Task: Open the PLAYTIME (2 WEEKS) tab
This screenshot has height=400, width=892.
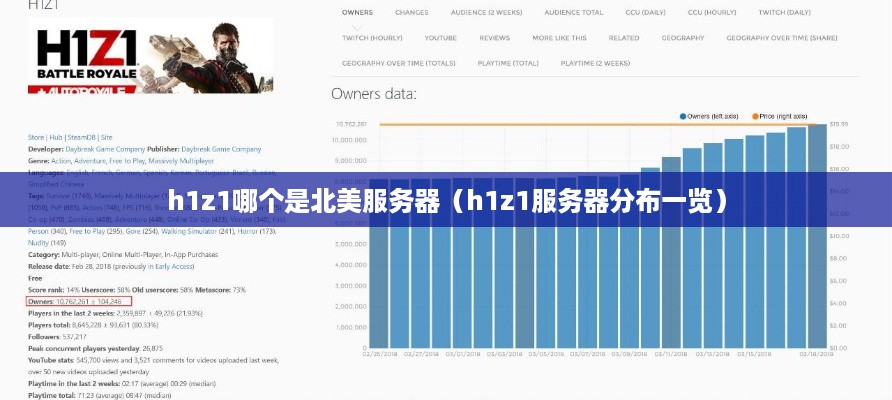Action: pos(595,63)
